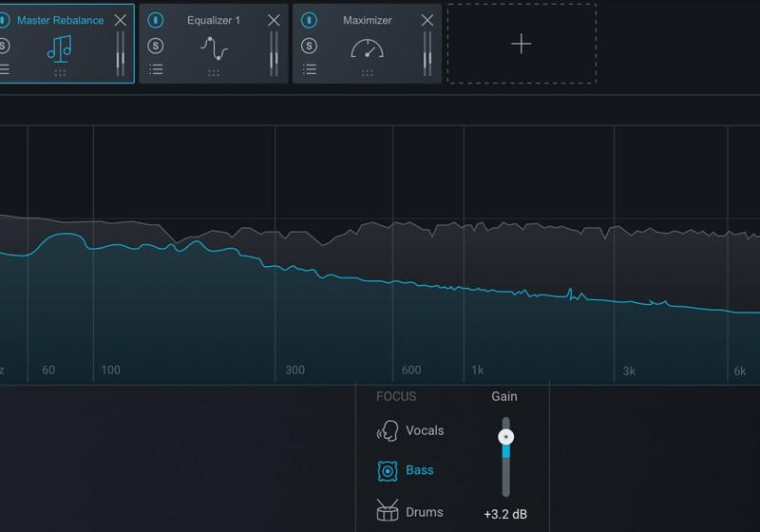Click the Maximizer gain meter
760x532 pixels.
point(427,54)
